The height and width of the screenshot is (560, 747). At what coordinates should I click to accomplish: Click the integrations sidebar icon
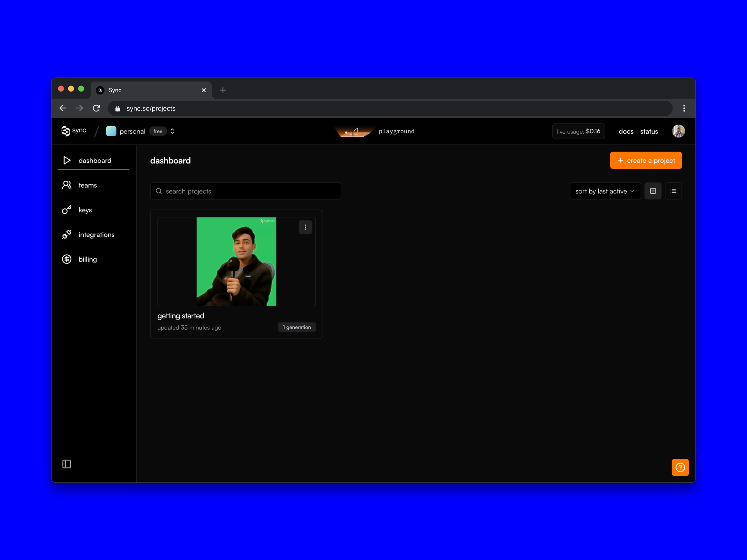[67, 234]
